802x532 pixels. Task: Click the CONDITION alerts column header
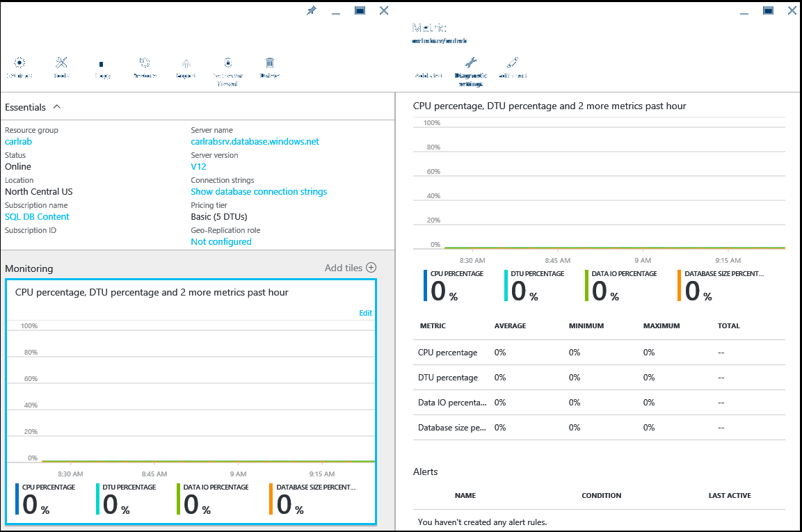click(602, 496)
